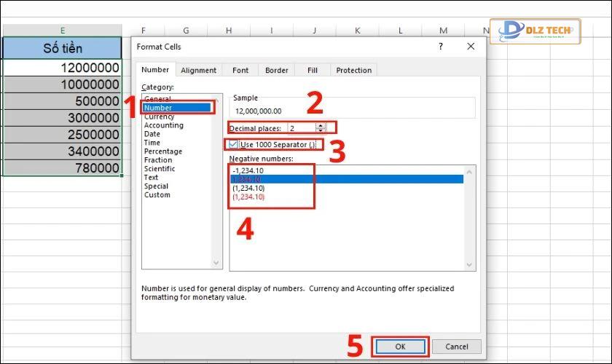Click the Số tiền header cell
This screenshot has height=364, width=612.
(x=63, y=48)
